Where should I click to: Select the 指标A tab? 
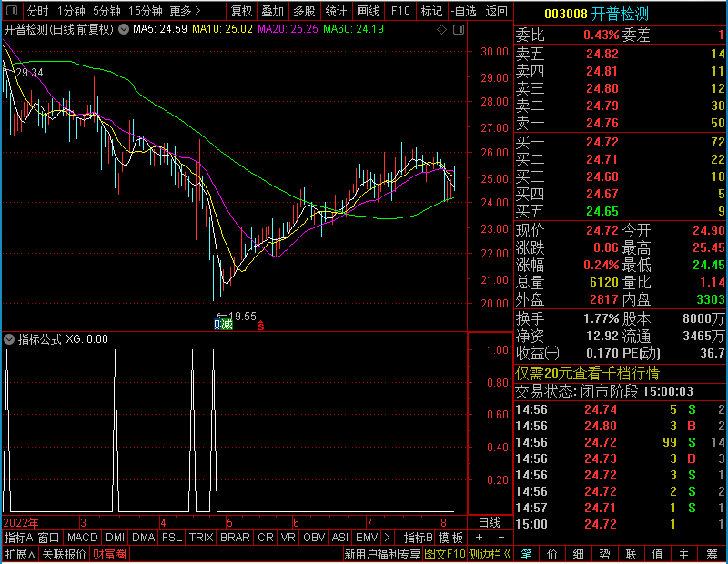coord(18,538)
